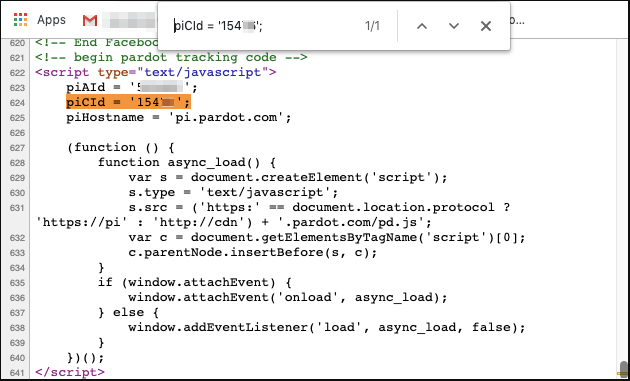
Task: Click the s.src protocol check line 631
Action: (319, 207)
